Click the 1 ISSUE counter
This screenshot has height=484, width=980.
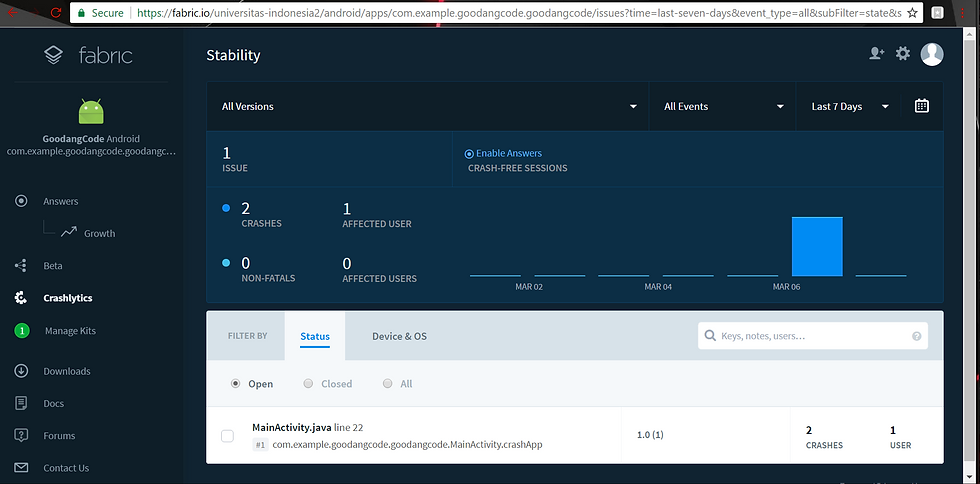click(235, 159)
